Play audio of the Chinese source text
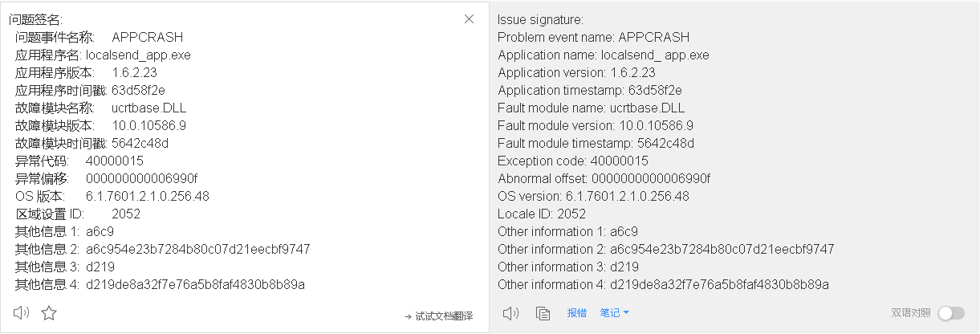980x334 pixels. (22, 313)
